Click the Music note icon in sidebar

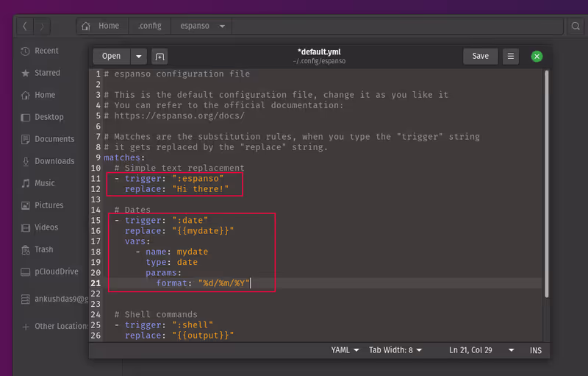tap(25, 183)
